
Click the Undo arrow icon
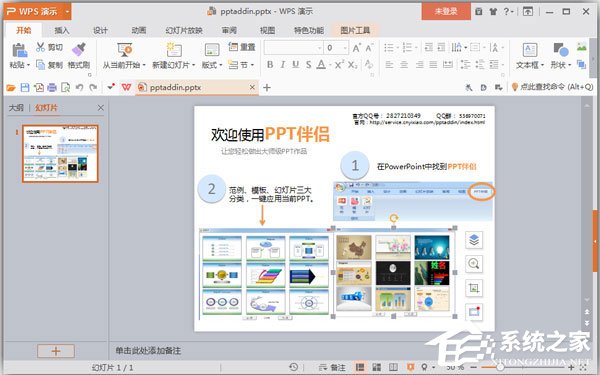(x=79, y=88)
